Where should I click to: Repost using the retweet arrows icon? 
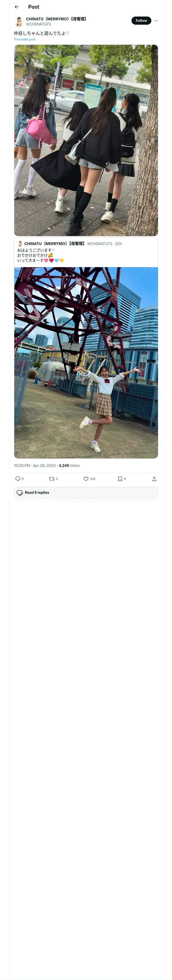[x=51, y=479]
